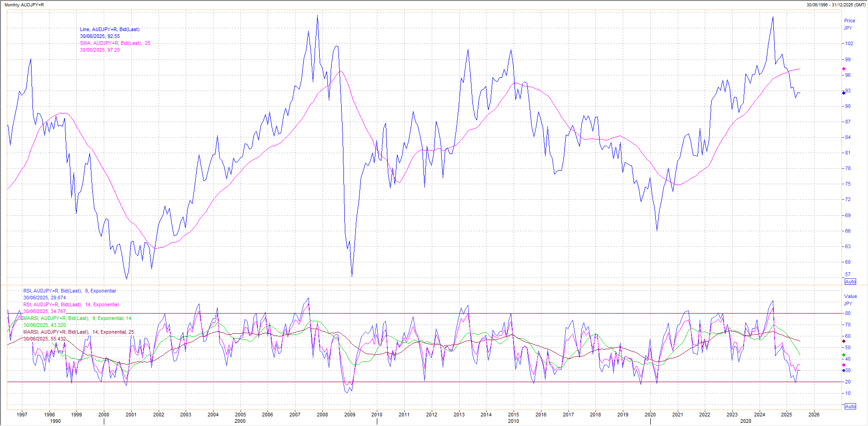
Task: Select the blue RSI 9 diamond marker near 30
Action: tap(844, 371)
